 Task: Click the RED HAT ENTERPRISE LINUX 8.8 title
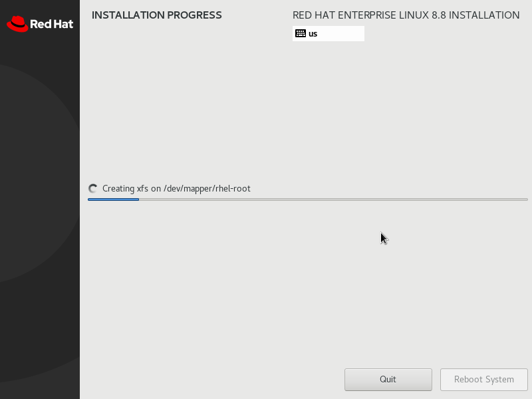(x=406, y=15)
